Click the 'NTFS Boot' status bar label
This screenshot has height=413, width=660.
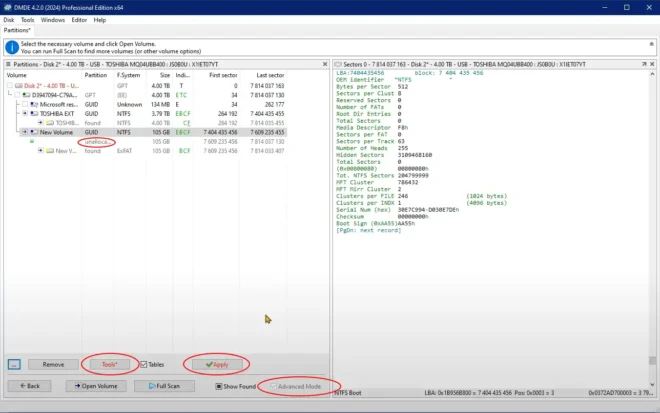pos(348,393)
